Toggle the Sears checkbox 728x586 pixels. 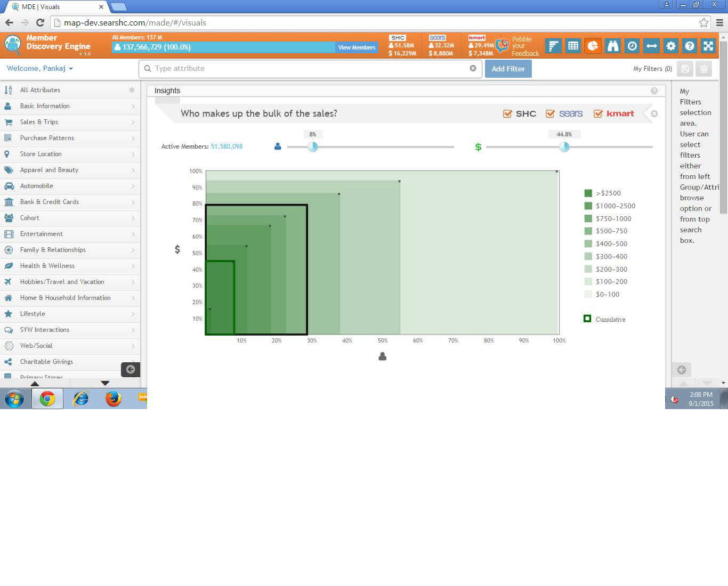pos(550,113)
